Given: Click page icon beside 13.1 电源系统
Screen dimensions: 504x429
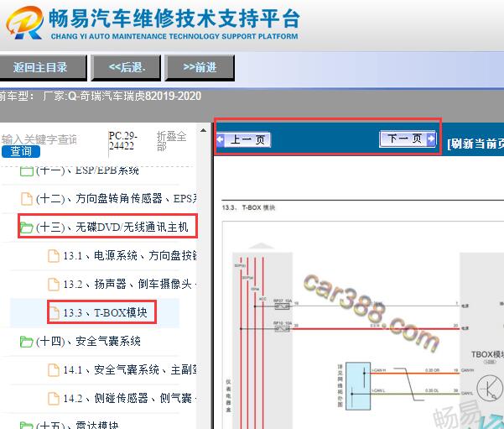Looking at the screenshot, I should pos(54,256).
